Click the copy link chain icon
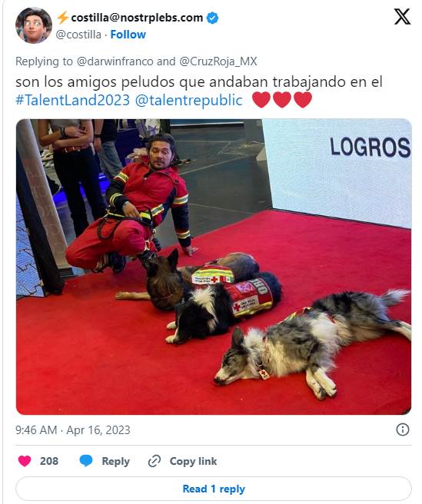Screen dimensions: 422x504 (x=155, y=461)
